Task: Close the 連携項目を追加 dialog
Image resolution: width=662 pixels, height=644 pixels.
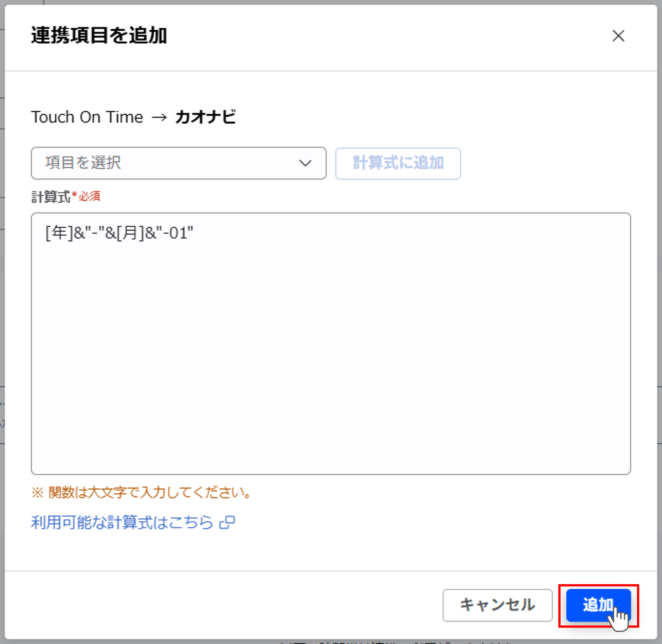Action: coord(618,35)
